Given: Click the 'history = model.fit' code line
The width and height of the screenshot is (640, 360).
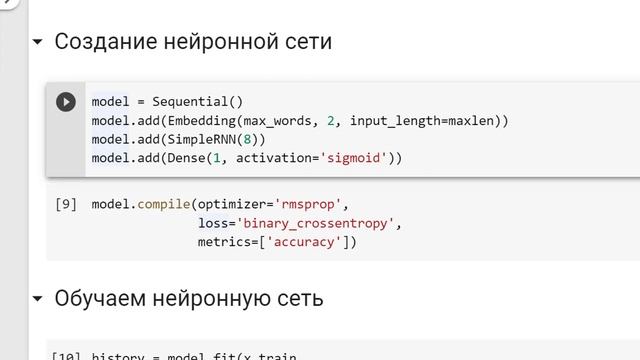Looking at the screenshot, I should pos(194,356).
